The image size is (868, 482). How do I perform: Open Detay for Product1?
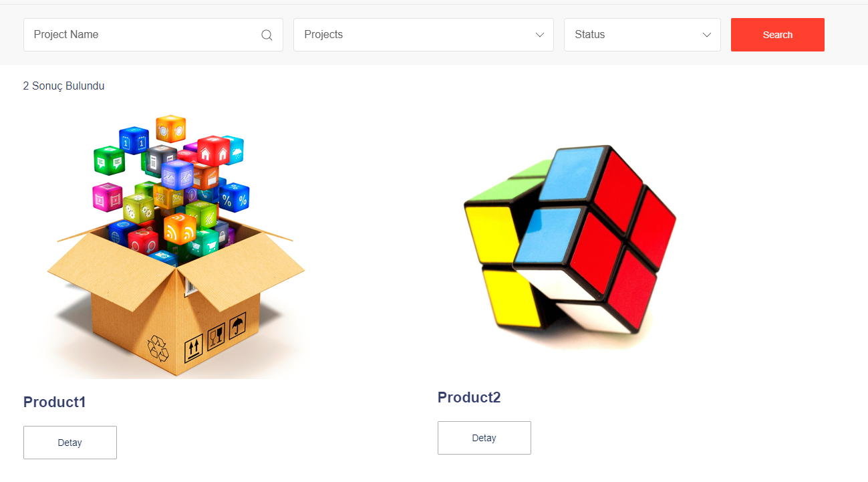point(70,443)
